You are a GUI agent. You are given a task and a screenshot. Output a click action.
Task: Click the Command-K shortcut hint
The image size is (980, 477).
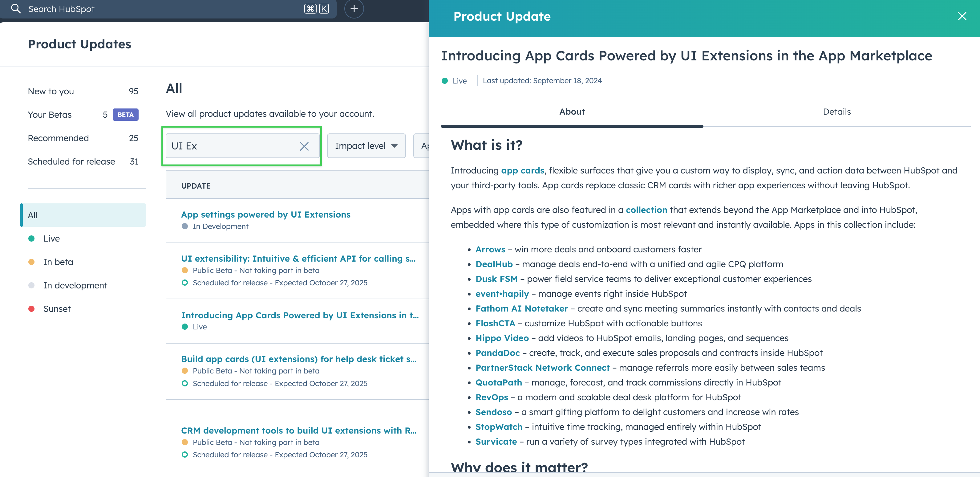(316, 8)
